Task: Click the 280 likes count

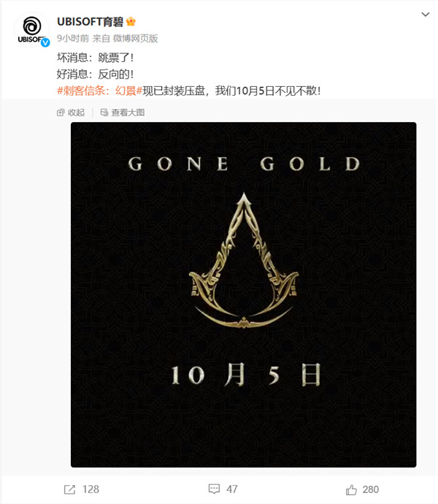Action: (x=371, y=489)
